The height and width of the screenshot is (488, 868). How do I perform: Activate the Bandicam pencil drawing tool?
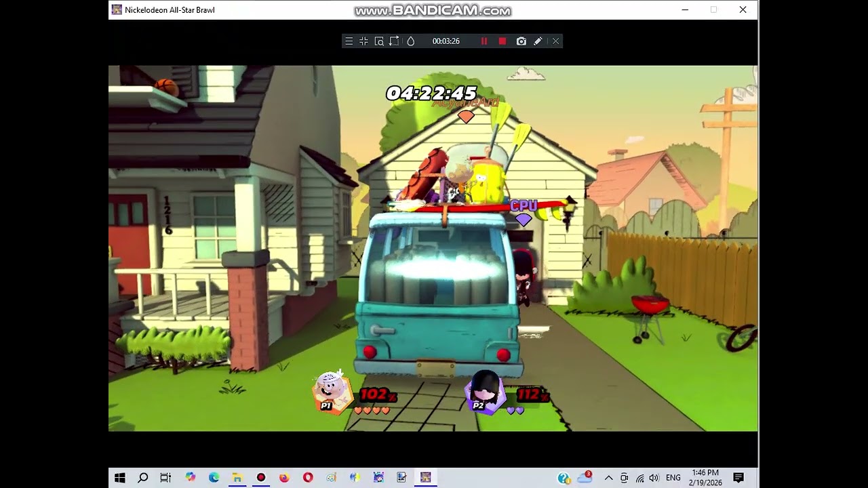(x=538, y=41)
